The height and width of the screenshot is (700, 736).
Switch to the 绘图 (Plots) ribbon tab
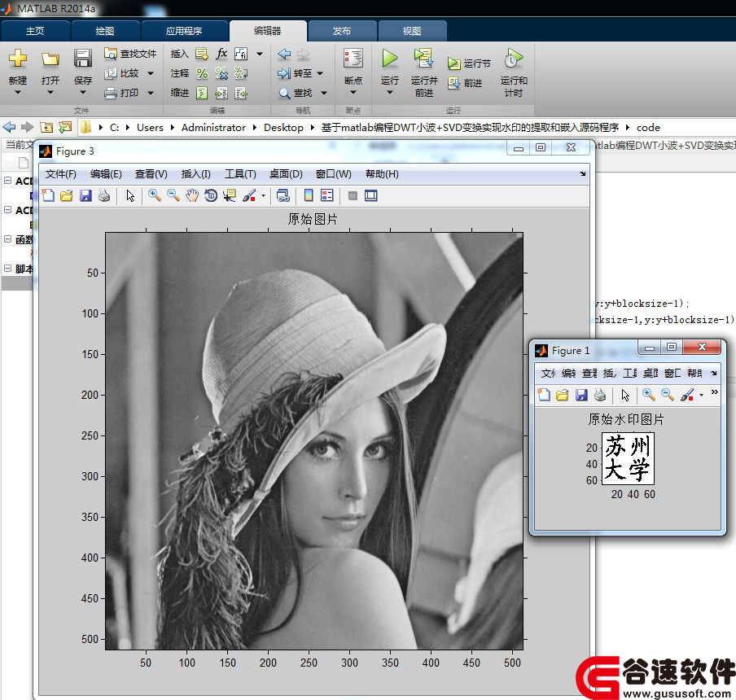pyautogui.click(x=105, y=31)
